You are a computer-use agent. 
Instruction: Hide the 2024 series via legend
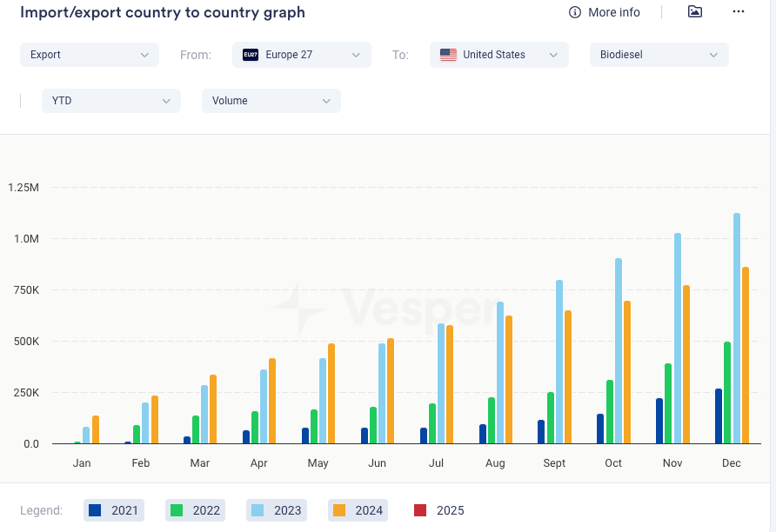[358, 510]
